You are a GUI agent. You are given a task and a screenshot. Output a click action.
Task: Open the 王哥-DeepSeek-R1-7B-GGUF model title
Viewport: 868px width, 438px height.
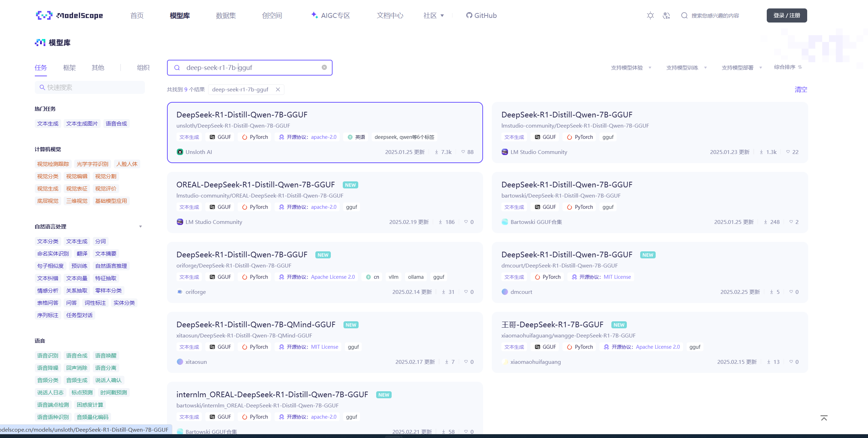552,324
